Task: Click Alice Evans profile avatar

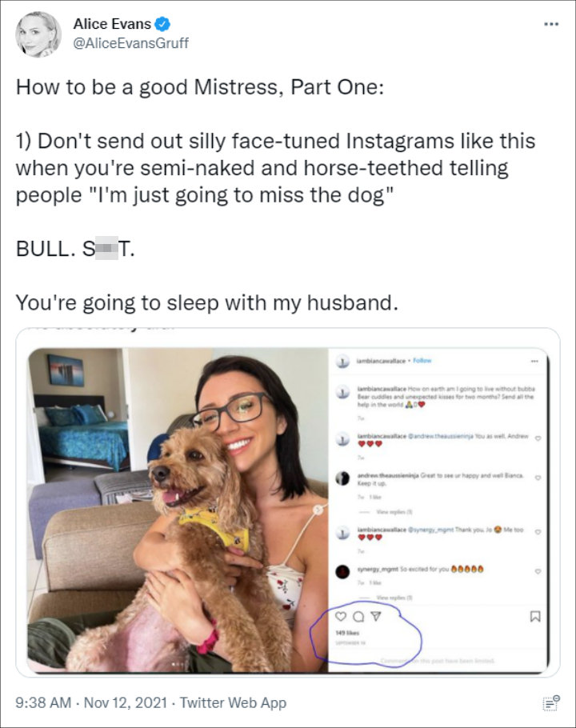Action: [38, 34]
